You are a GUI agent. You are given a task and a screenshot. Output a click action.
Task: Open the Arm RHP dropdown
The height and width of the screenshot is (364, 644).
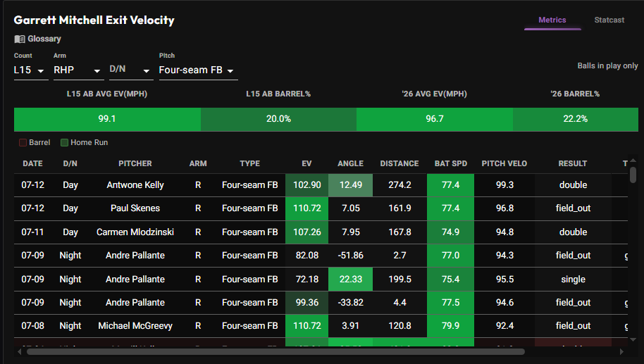coord(78,70)
